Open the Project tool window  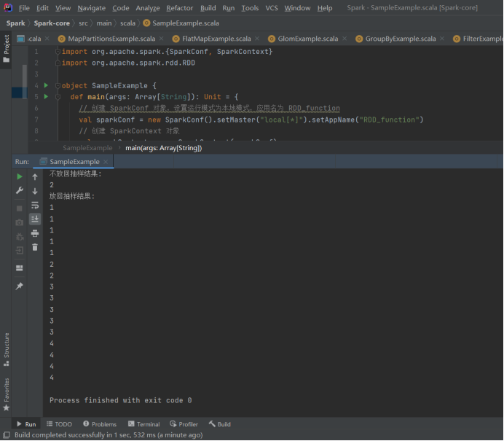tap(6, 50)
